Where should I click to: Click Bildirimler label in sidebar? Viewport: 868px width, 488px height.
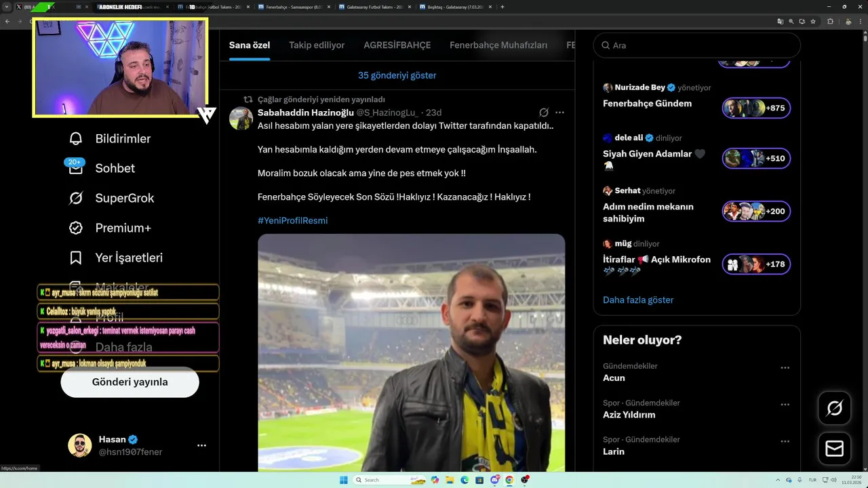point(123,139)
